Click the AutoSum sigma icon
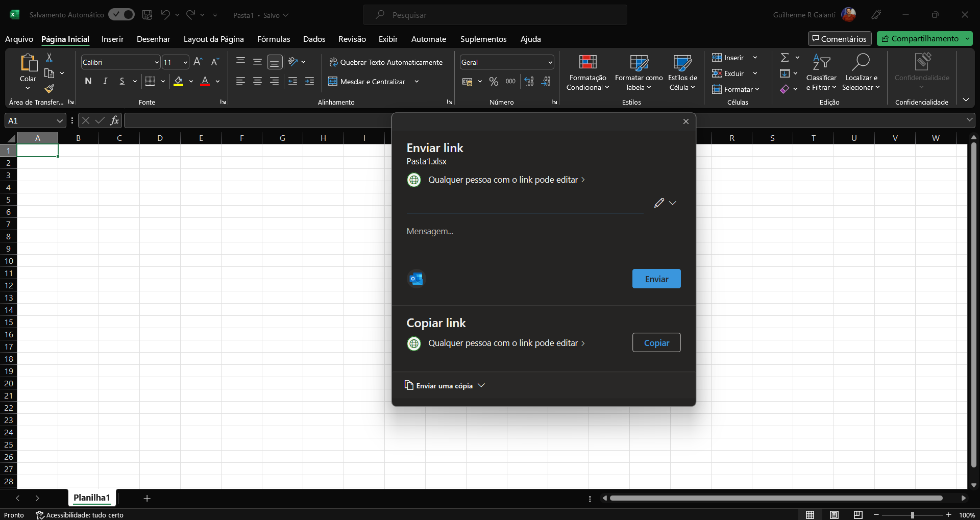Screen dimensions: 980x520 pyautogui.click(x=785, y=58)
